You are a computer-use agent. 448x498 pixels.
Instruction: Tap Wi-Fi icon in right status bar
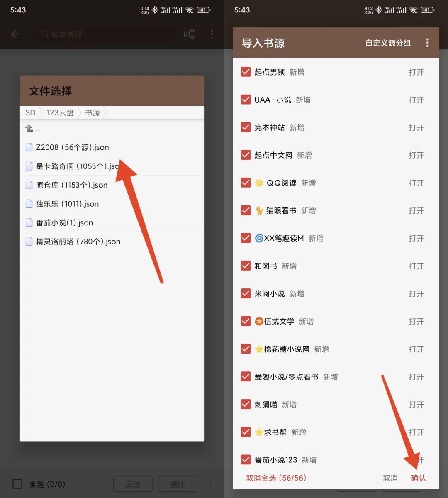pyautogui.click(x=414, y=10)
